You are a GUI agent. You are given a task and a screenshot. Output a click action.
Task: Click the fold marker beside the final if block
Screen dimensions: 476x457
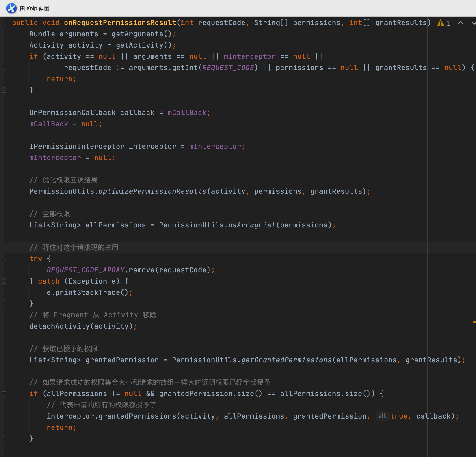4,394
